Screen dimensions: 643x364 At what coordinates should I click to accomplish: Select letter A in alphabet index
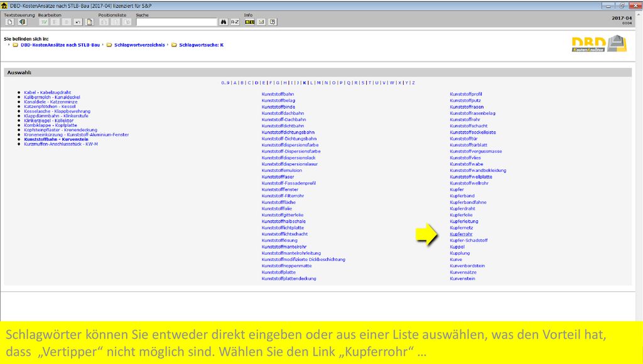coord(235,83)
